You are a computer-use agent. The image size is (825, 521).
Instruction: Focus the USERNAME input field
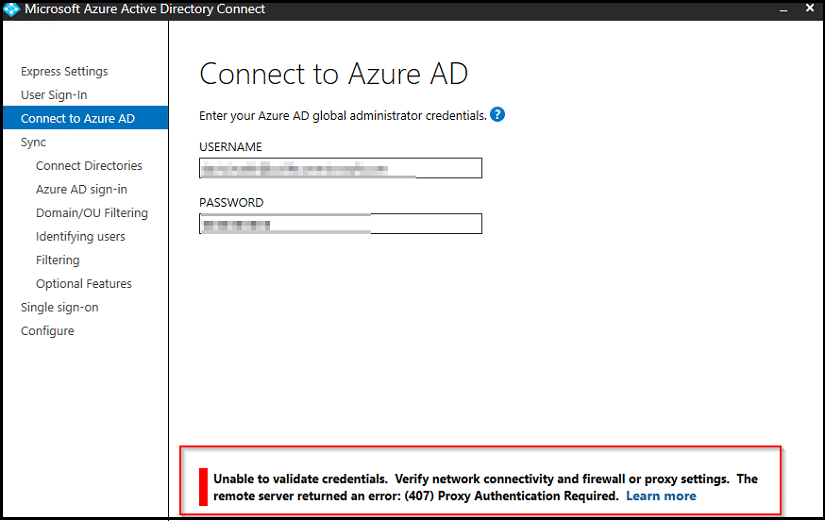[x=340, y=168]
